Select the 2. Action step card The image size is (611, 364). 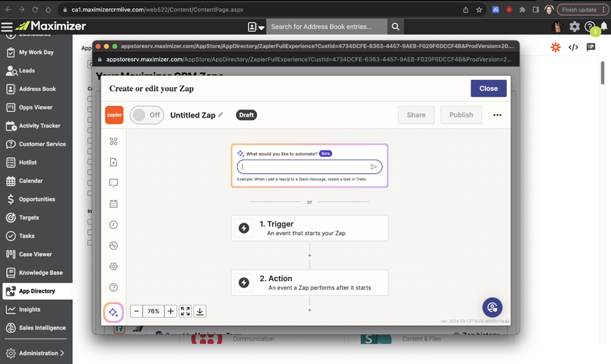click(x=310, y=283)
